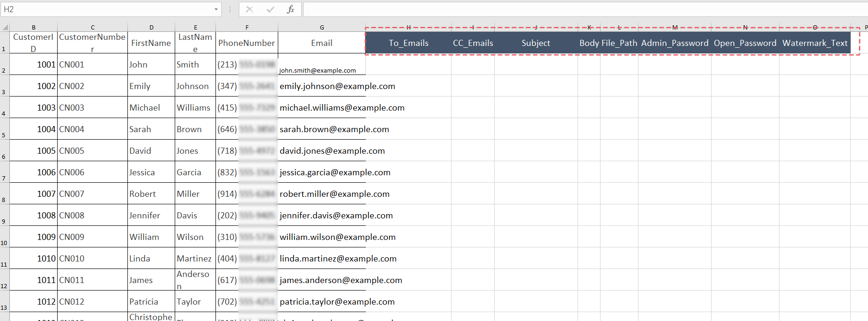Select the first name cell Jessica
The width and height of the screenshot is (868, 321).
[151, 172]
